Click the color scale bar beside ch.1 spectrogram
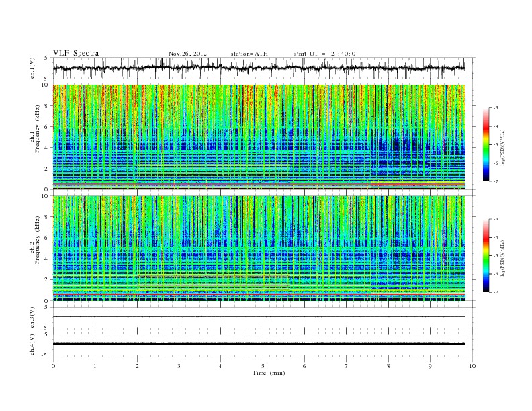The image size is (532, 411). [486, 144]
